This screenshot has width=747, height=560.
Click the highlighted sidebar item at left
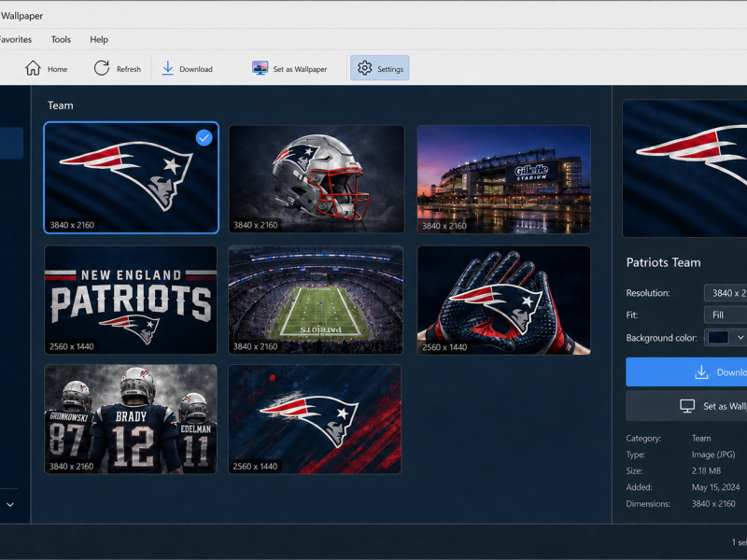point(11,143)
